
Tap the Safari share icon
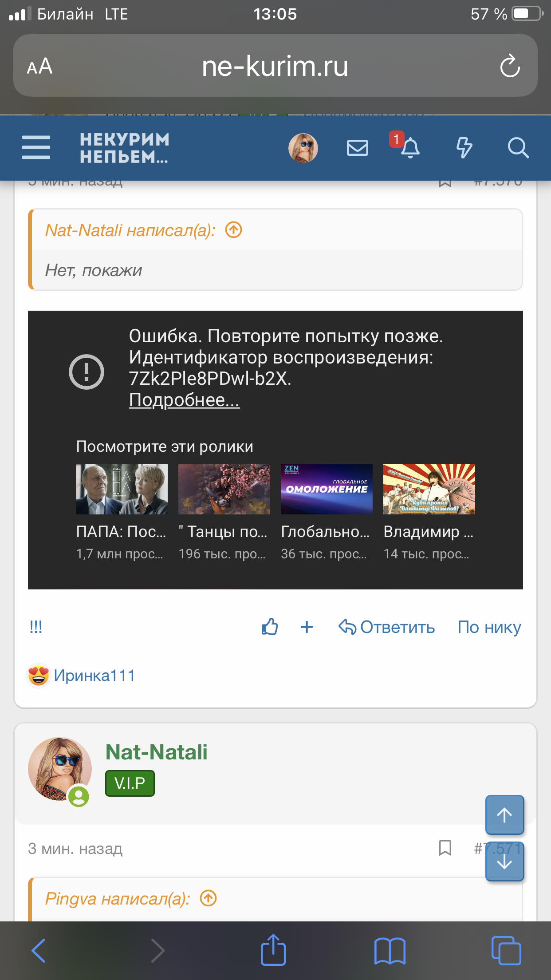[x=273, y=950]
